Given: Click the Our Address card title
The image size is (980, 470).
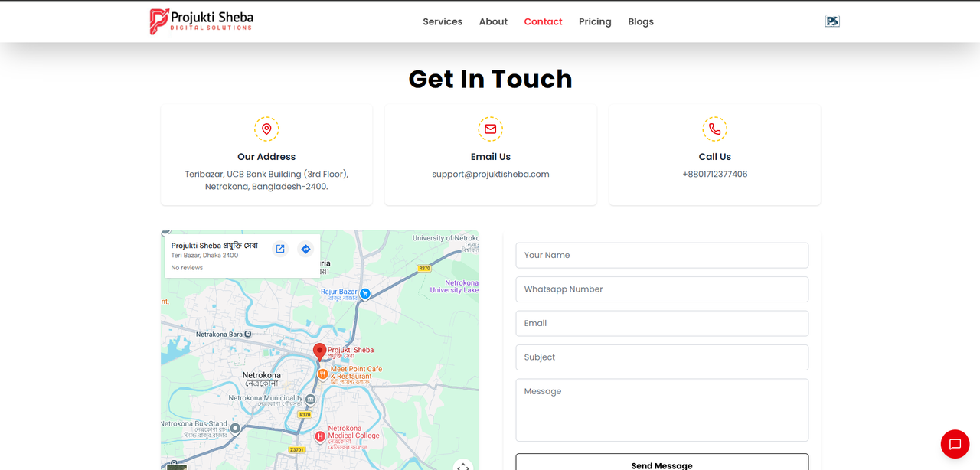Looking at the screenshot, I should pos(266,157).
